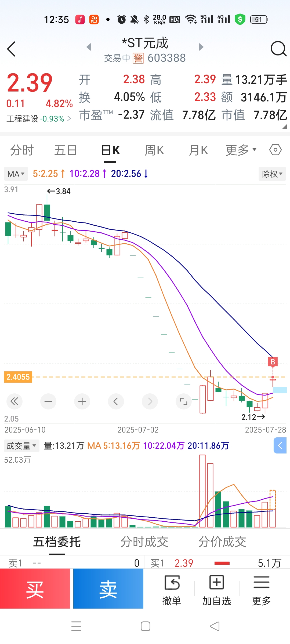Tap the blue 卖 sell button
The image size is (290, 644).
(x=108, y=588)
